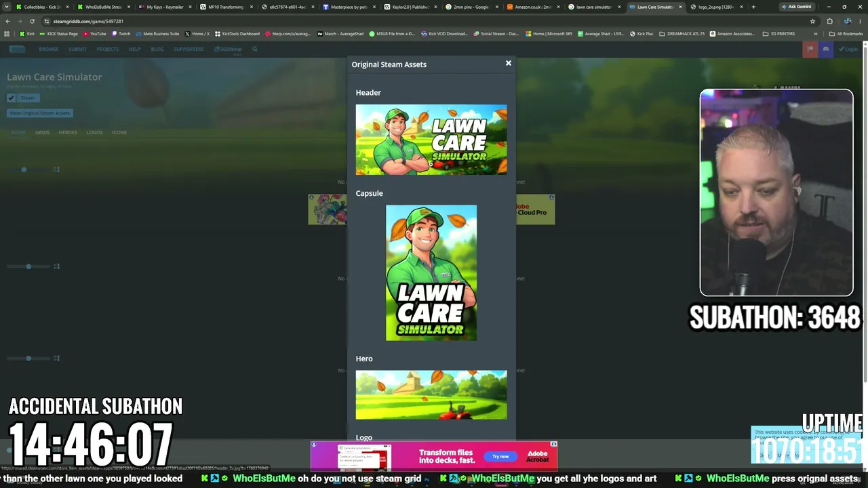Switch to the ICONS tab
868x488 pixels.
pyautogui.click(x=119, y=132)
